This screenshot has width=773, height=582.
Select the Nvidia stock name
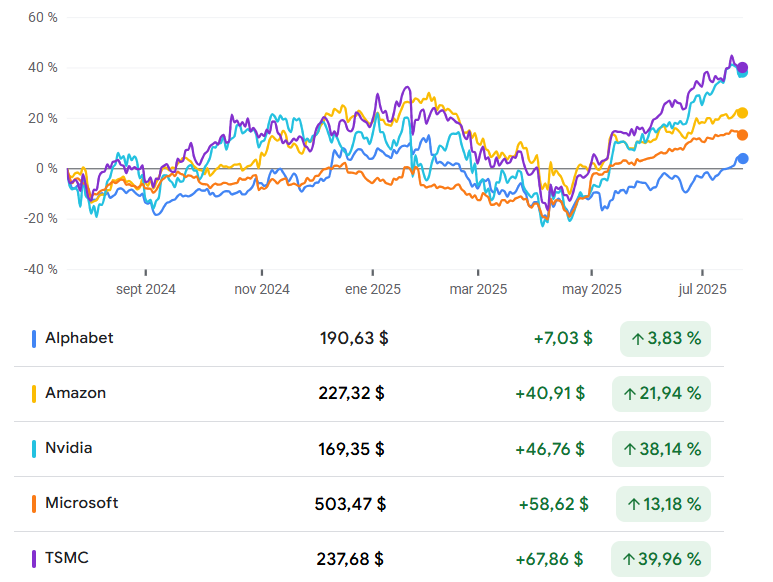[x=68, y=448]
